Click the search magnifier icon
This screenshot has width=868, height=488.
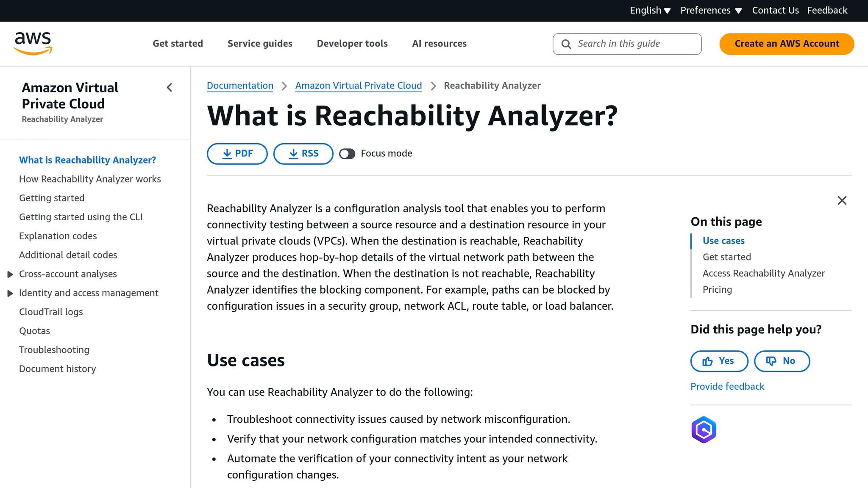click(566, 44)
